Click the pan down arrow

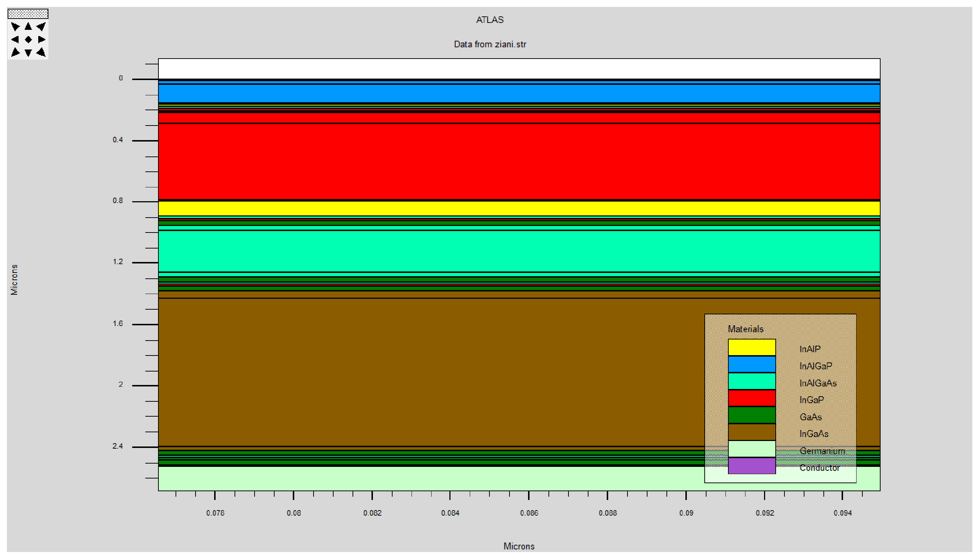point(28,53)
